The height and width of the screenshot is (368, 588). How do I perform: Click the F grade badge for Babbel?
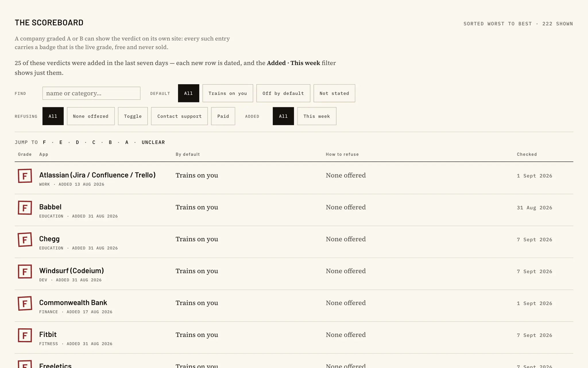coord(25,208)
